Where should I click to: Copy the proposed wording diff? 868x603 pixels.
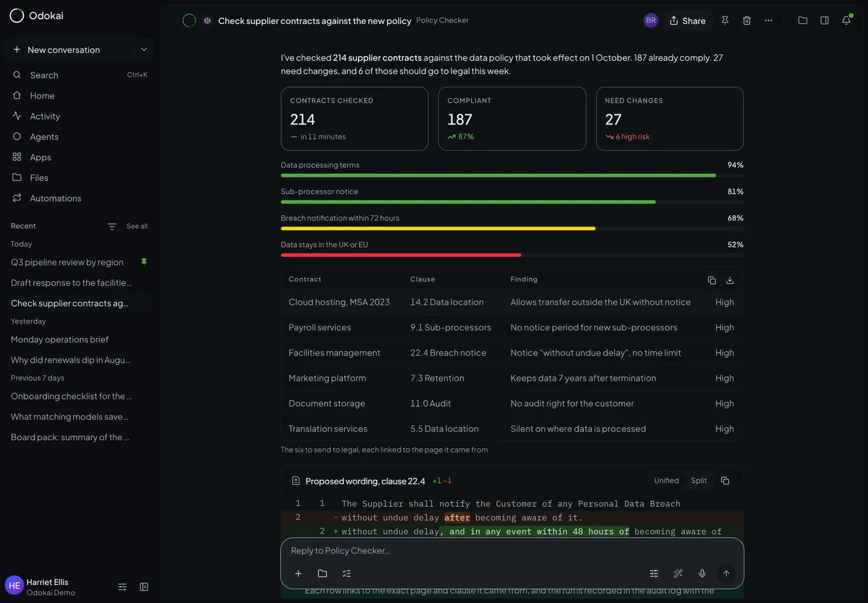point(726,481)
